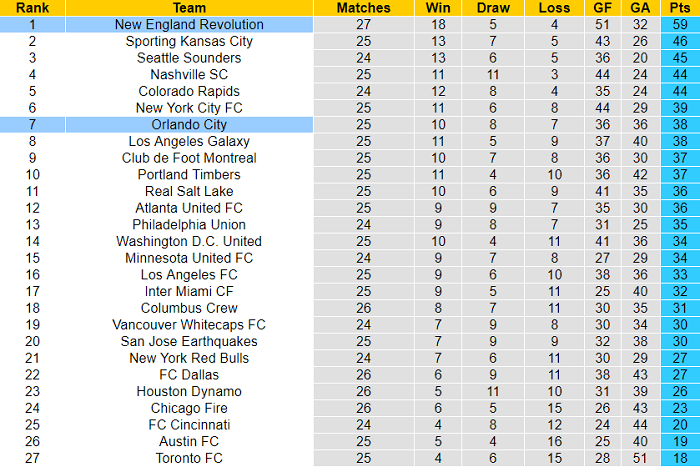Image resolution: width=700 pixels, height=467 pixels.
Task: Select New York Red Bulls row
Action: point(189,358)
